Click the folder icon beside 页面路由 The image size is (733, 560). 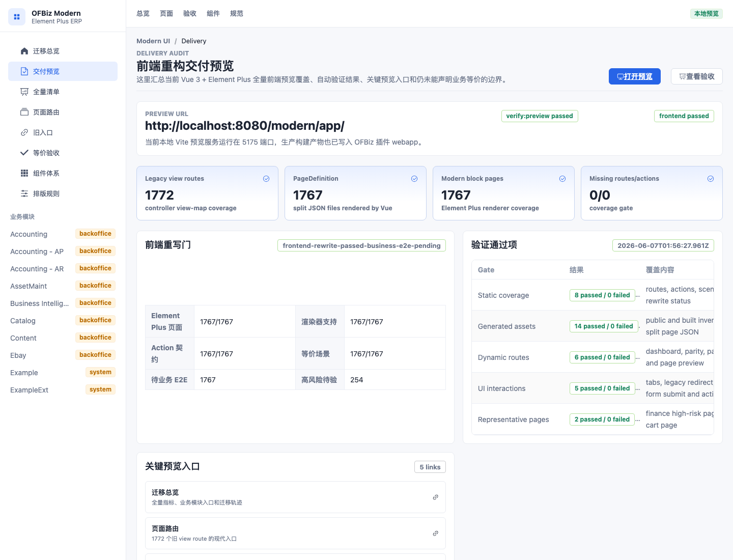point(24,112)
